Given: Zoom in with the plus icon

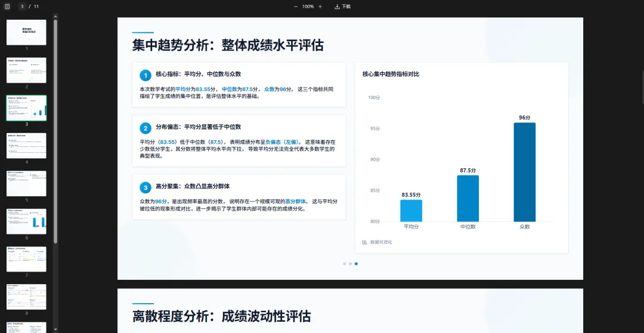Looking at the screenshot, I should pyautogui.click(x=320, y=7).
